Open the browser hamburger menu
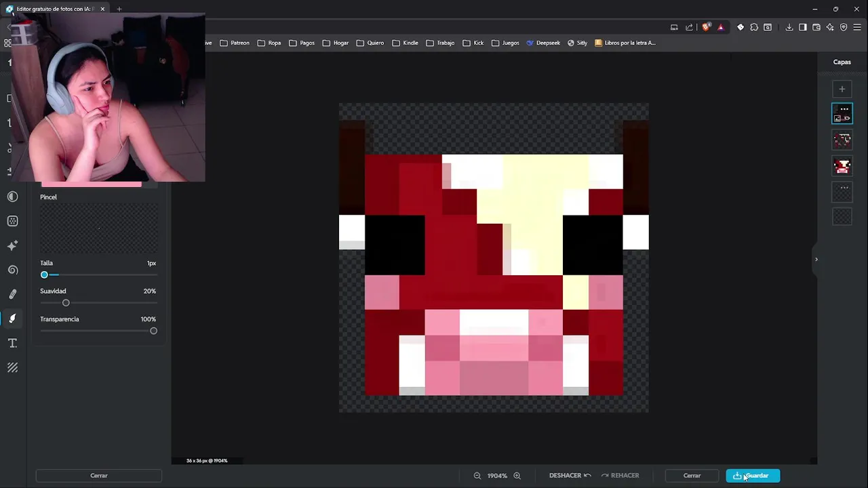This screenshot has width=868, height=488. click(858, 27)
